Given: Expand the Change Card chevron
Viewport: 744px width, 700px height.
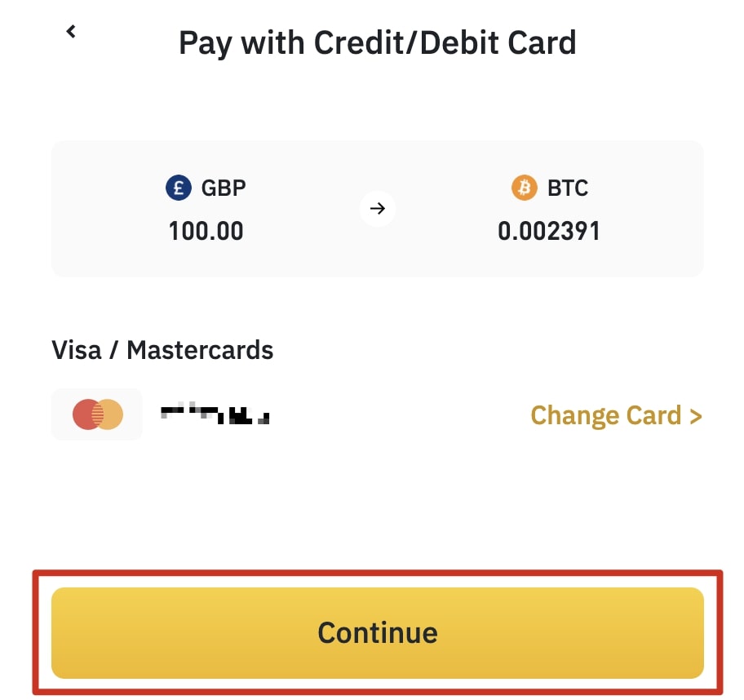Looking at the screenshot, I should 697,415.
